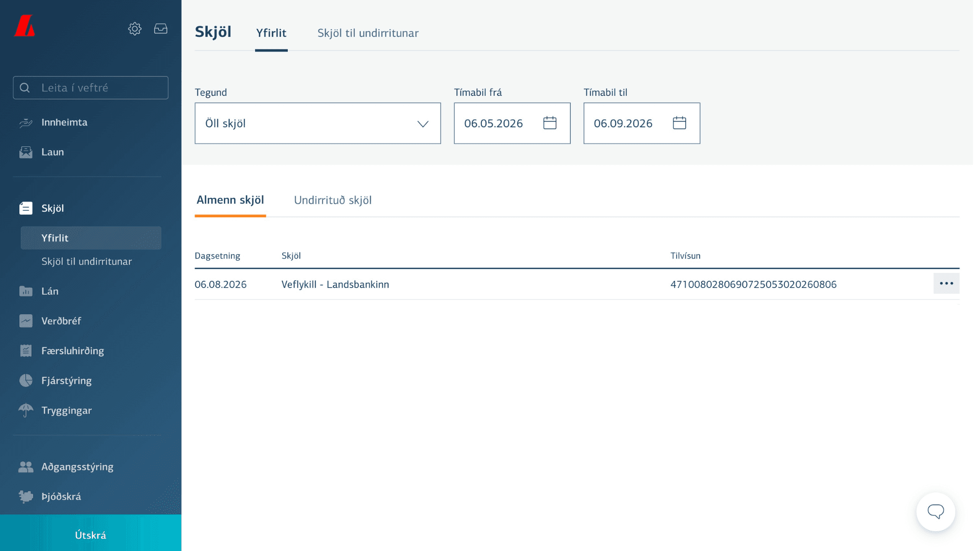Screen dimensions: 980x551
Task: Open the chat bubble support icon
Action: pyautogui.click(x=936, y=512)
